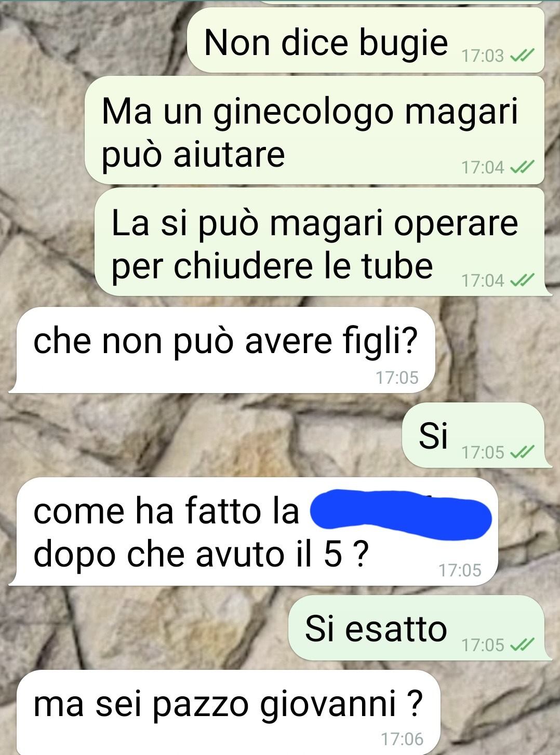Tap the 17:04 timestamp on the ginecologo message
This screenshot has width=560, height=755.
[x=483, y=167]
